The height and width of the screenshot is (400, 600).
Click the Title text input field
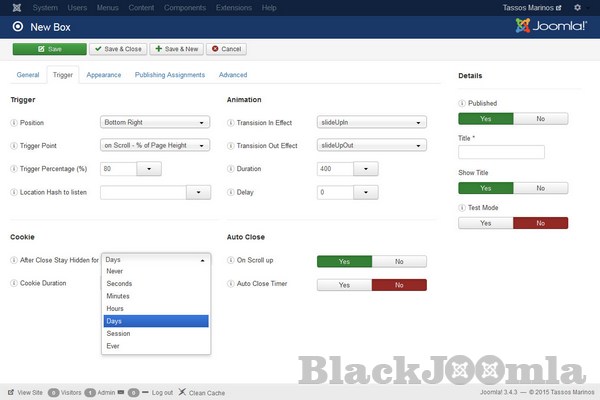(501, 153)
